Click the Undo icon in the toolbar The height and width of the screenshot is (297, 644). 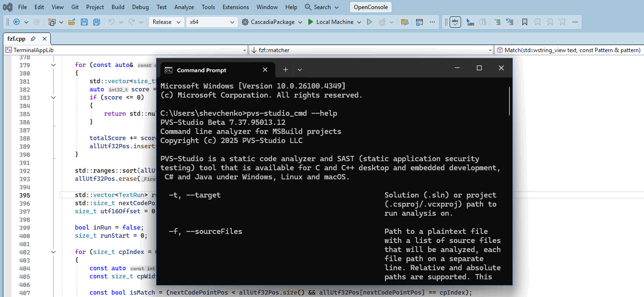click(112, 22)
